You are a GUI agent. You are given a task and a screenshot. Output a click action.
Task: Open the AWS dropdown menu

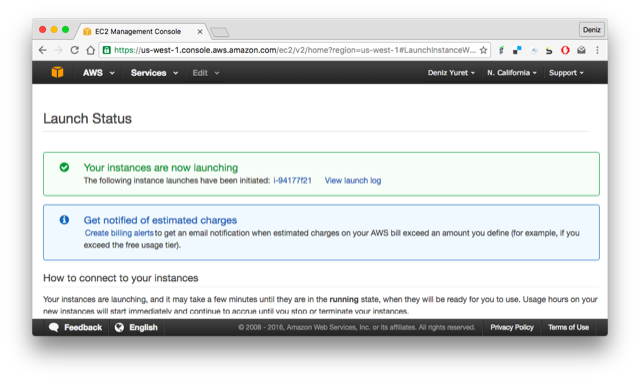(x=98, y=73)
